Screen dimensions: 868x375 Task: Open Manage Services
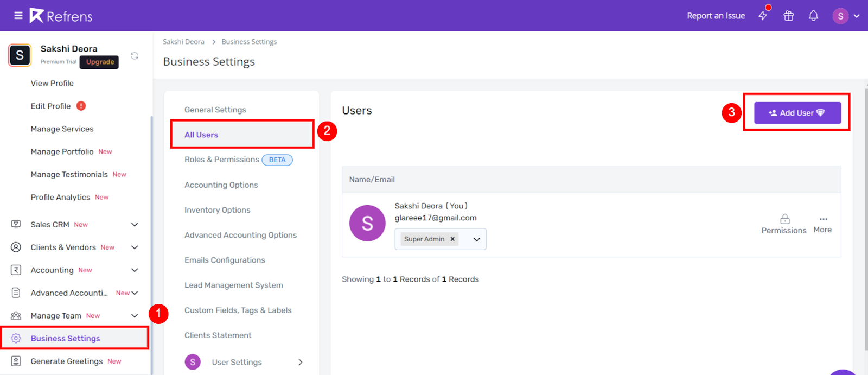[62, 129]
